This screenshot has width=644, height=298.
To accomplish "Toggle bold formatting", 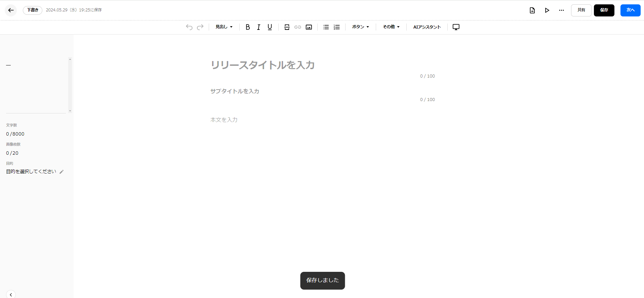I will pyautogui.click(x=248, y=27).
